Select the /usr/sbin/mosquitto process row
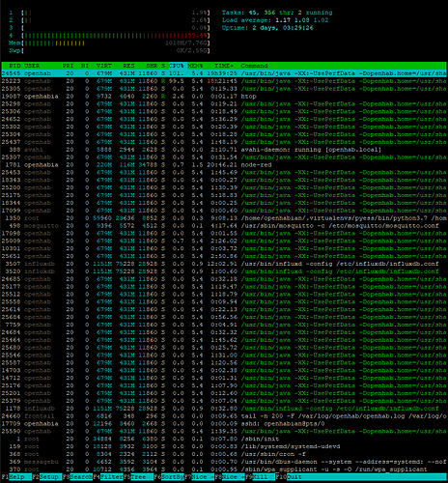 point(224,226)
